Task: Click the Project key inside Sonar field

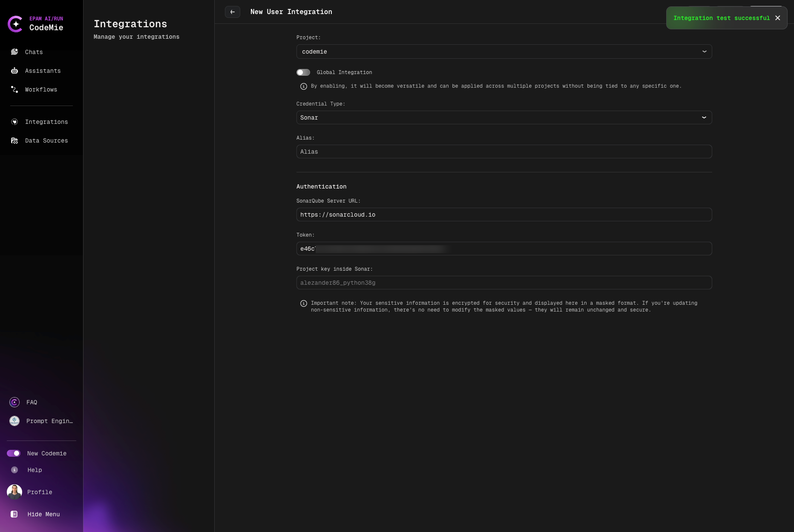Action: tap(503, 283)
